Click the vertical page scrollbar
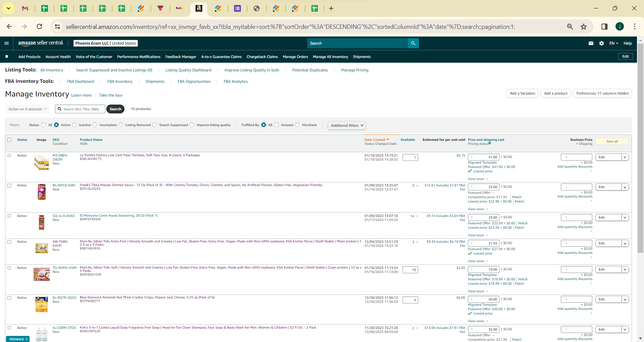Viewport: 644px width, 342px height. (640, 148)
